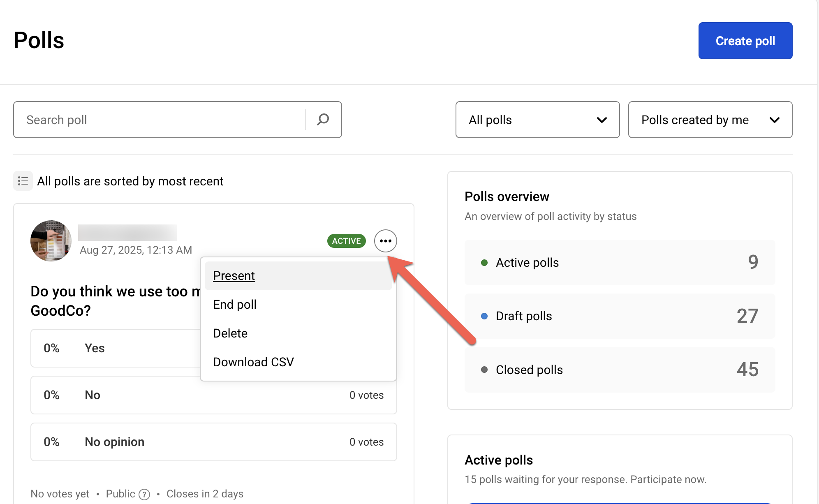The image size is (819, 504).
Task: Select the Yes poll option
Action: (115, 348)
